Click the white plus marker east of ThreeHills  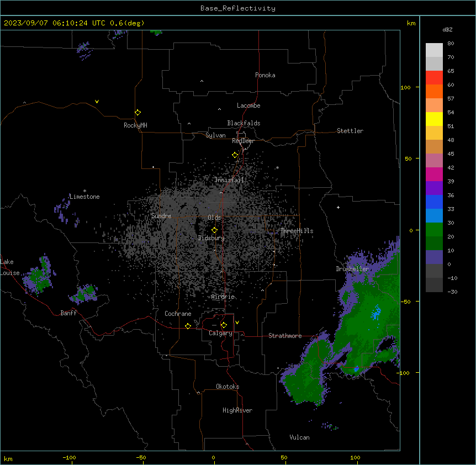click(x=338, y=207)
